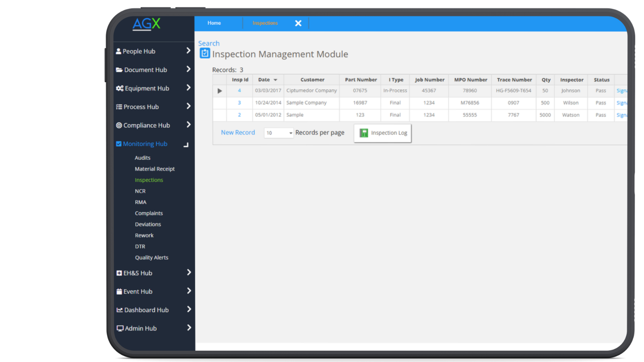Viewport: 644px width, 362px height.
Task: Expand the Document Hub chevron
Action: [188, 69]
